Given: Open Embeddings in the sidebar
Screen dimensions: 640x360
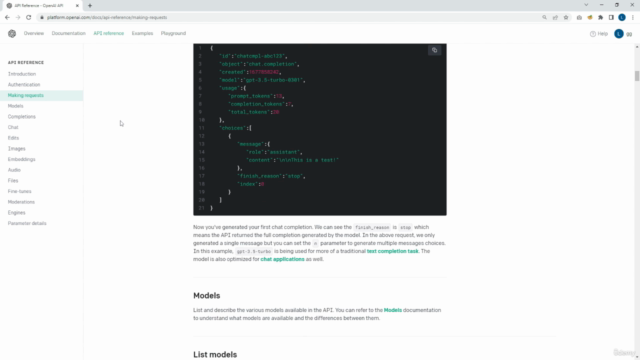Looking at the screenshot, I should pos(22,159).
